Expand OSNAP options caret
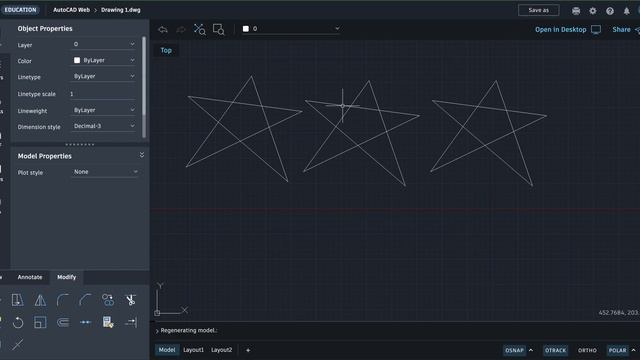The image size is (640, 360). pyautogui.click(x=531, y=350)
